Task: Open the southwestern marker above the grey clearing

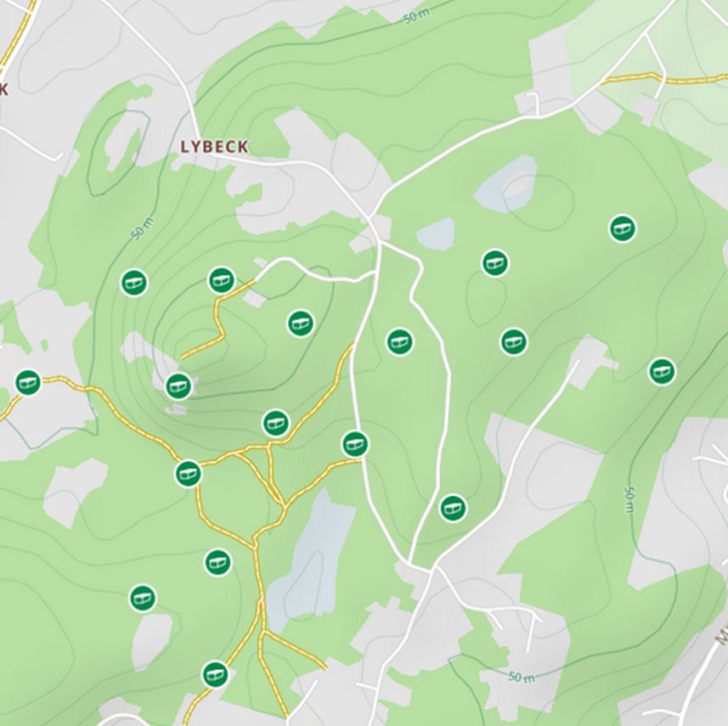Action: click(x=143, y=598)
